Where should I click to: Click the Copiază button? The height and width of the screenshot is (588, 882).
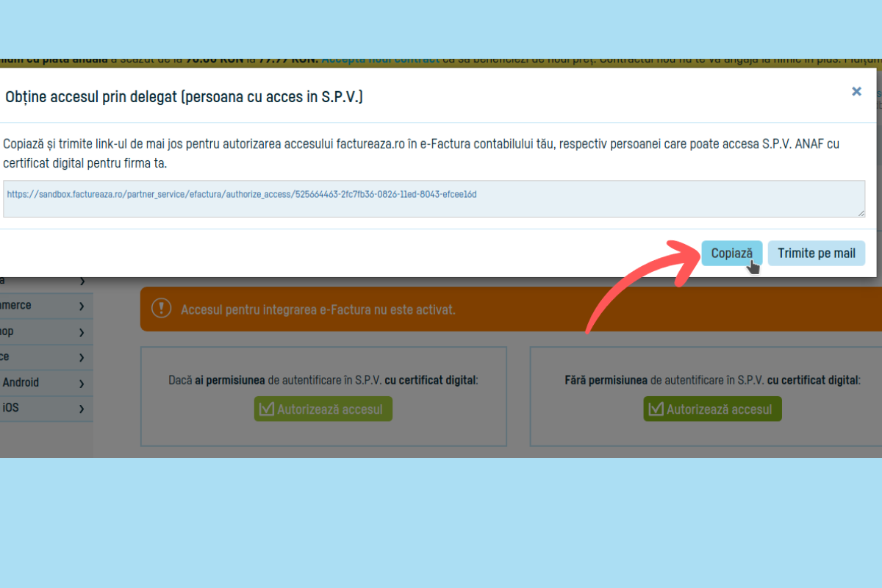[731, 254]
